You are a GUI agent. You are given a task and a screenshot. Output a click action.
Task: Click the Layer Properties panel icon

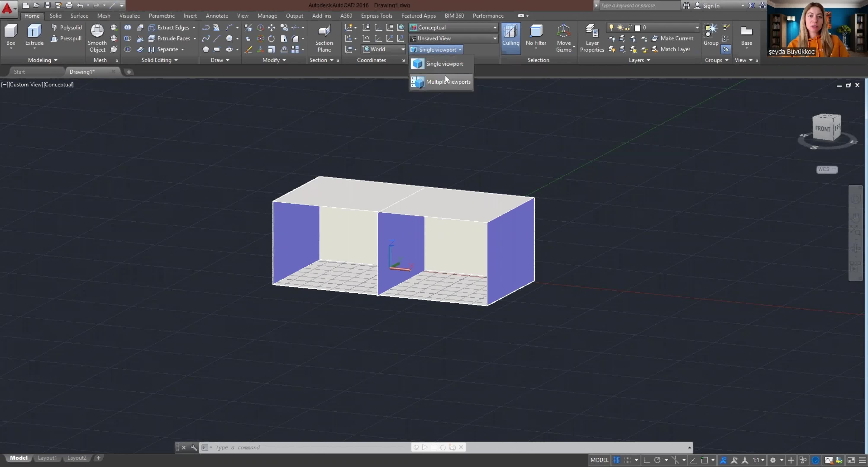tap(592, 37)
